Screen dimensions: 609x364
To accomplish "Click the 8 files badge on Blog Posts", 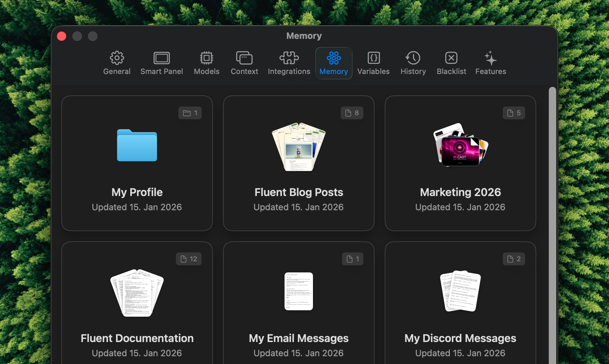I will coord(352,113).
